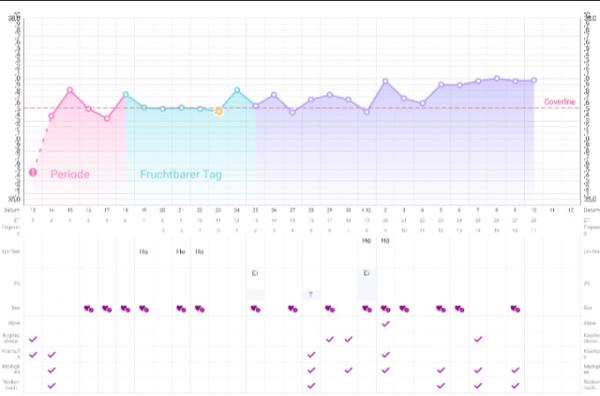Viewport: 600px width, 396px height.
Task: Select the final temperature point of the purple curve
Action: click(534, 80)
